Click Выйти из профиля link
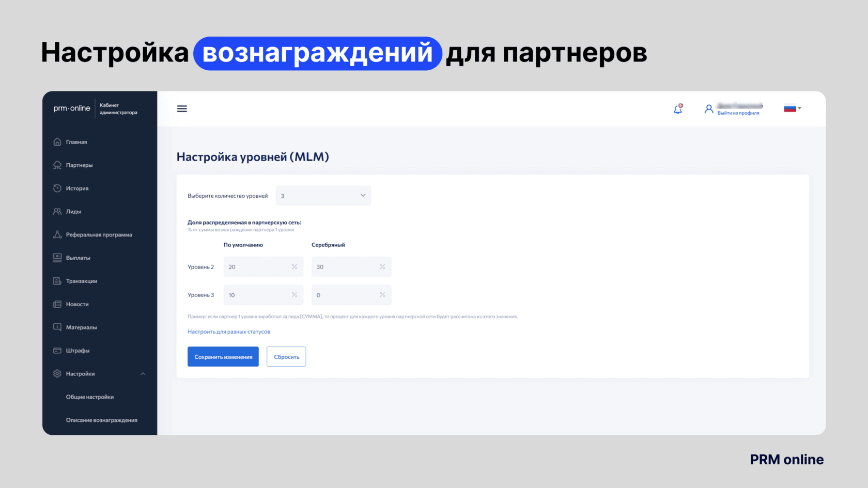Screen dimensions: 868x488 [738, 113]
